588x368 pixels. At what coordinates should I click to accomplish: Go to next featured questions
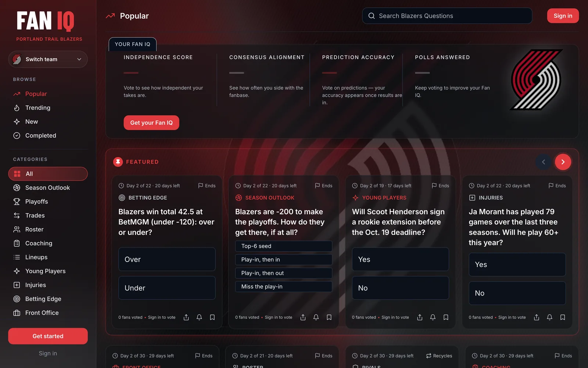563,162
